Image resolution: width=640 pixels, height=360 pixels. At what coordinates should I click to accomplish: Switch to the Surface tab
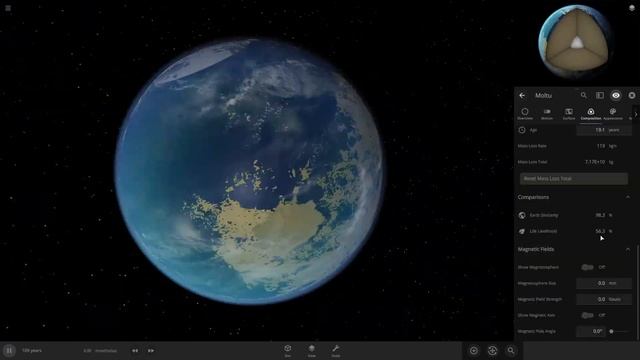click(x=569, y=113)
